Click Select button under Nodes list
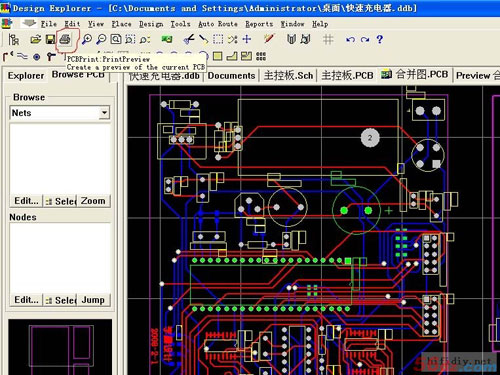The image size is (500, 375). click(x=61, y=300)
